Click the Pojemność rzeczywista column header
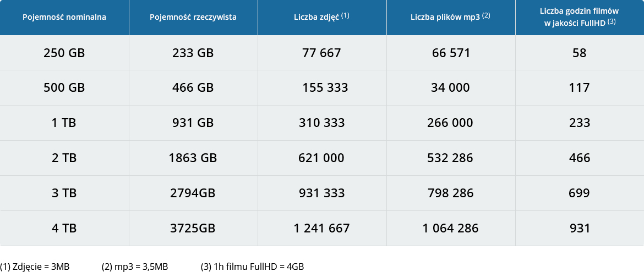Image resolution: width=644 pixels, height=272 pixels. [x=193, y=17]
